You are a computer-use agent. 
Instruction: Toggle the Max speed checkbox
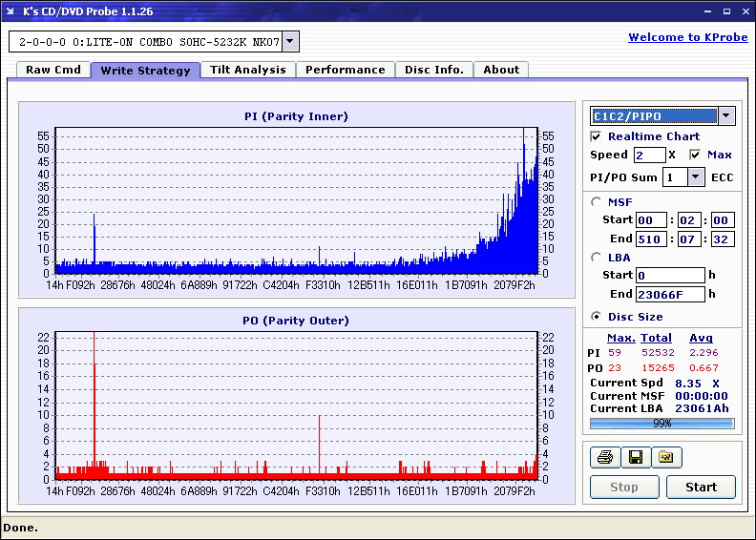pyautogui.click(x=695, y=155)
